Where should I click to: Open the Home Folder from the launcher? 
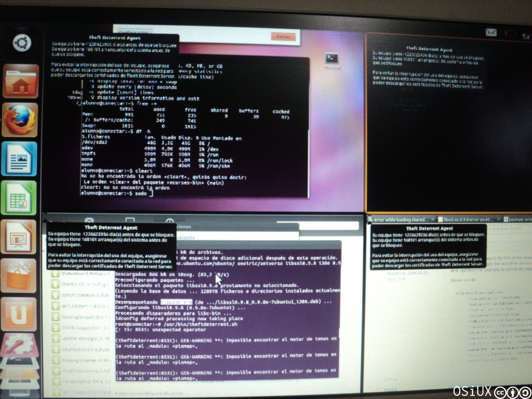[20, 81]
